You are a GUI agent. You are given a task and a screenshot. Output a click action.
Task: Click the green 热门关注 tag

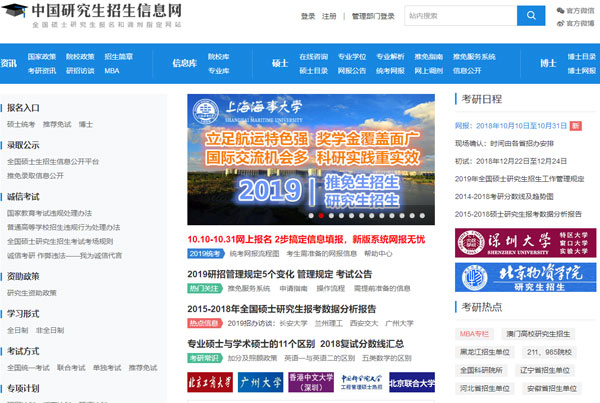coord(205,289)
